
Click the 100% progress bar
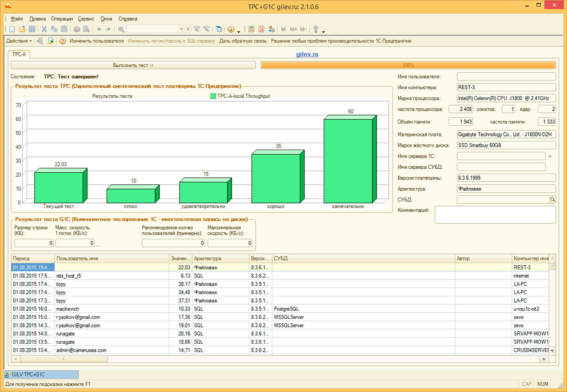pyautogui.click(x=408, y=65)
